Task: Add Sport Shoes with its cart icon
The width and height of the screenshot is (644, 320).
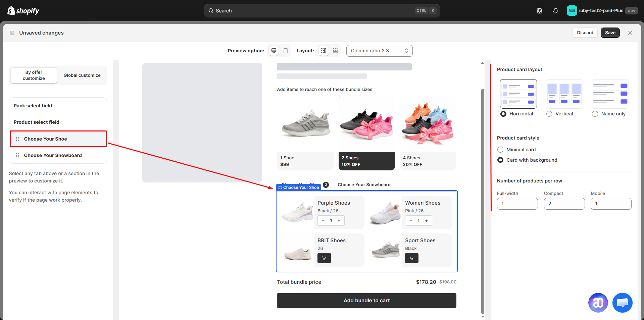Action: point(412,258)
